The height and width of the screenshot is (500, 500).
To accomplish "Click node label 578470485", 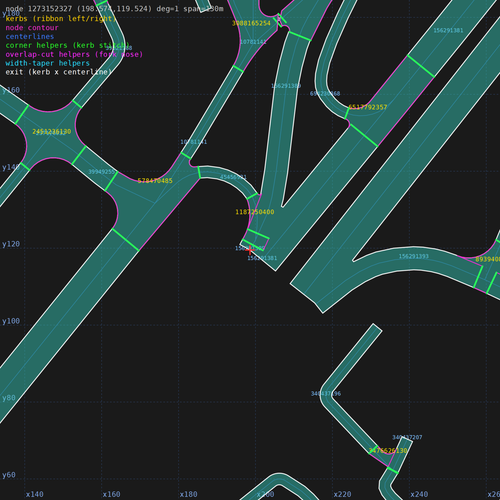I will coord(155,181).
